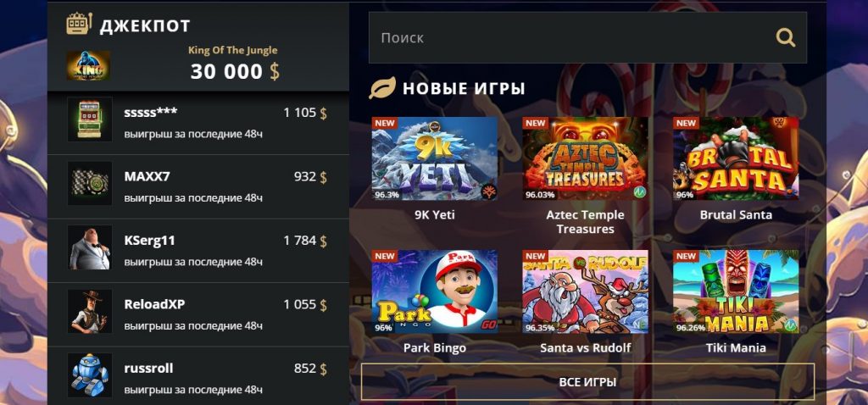Select KSerg11's bald man avatar
This screenshot has height=405, width=868.
(90, 247)
